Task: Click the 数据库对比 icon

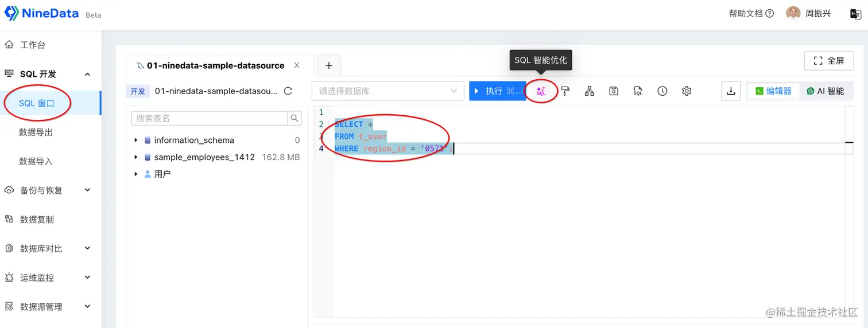Action: click(9, 248)
